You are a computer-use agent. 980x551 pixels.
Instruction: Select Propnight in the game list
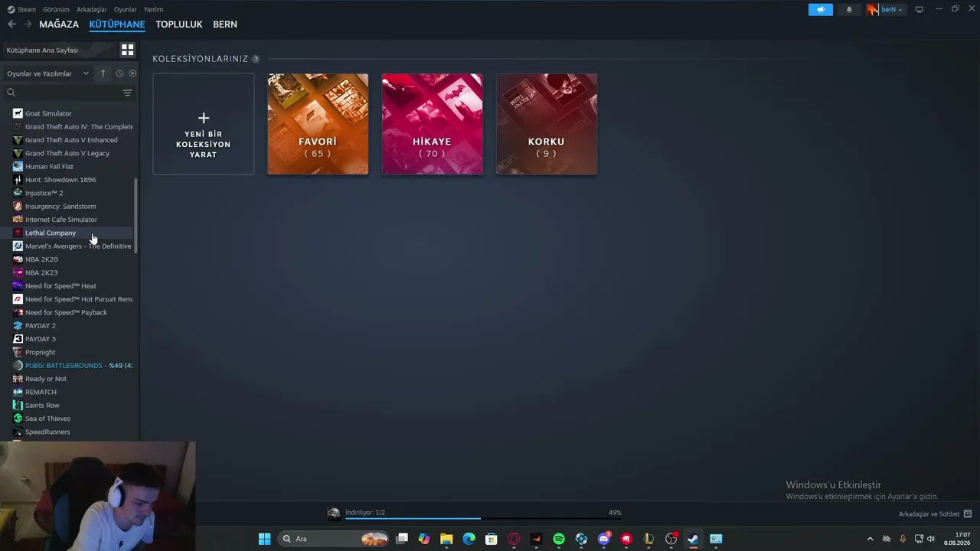point(41,353)
